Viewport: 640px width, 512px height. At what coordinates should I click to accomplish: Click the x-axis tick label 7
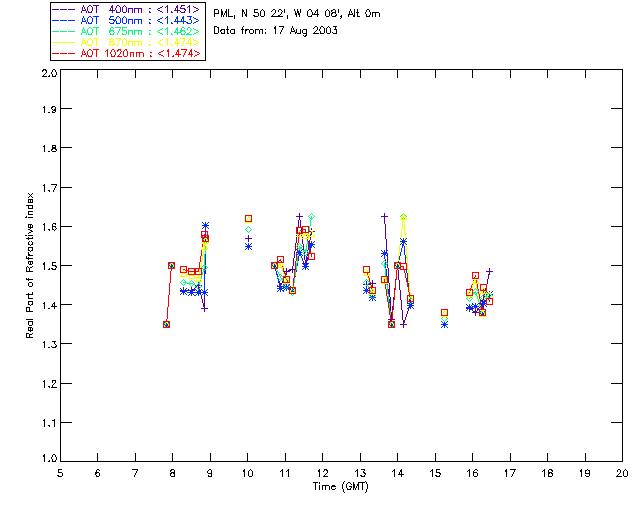point(135,473)
